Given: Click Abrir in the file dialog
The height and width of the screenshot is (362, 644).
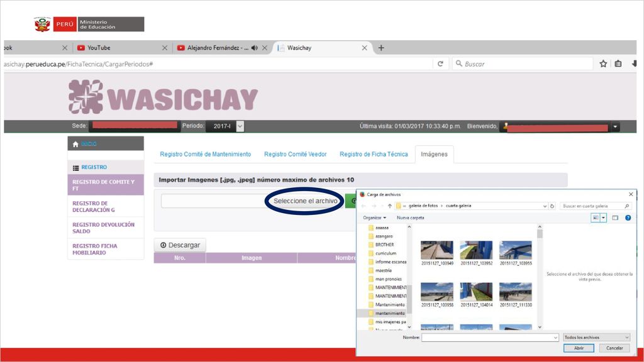Looking at the screenshot, I should [579, 348].
